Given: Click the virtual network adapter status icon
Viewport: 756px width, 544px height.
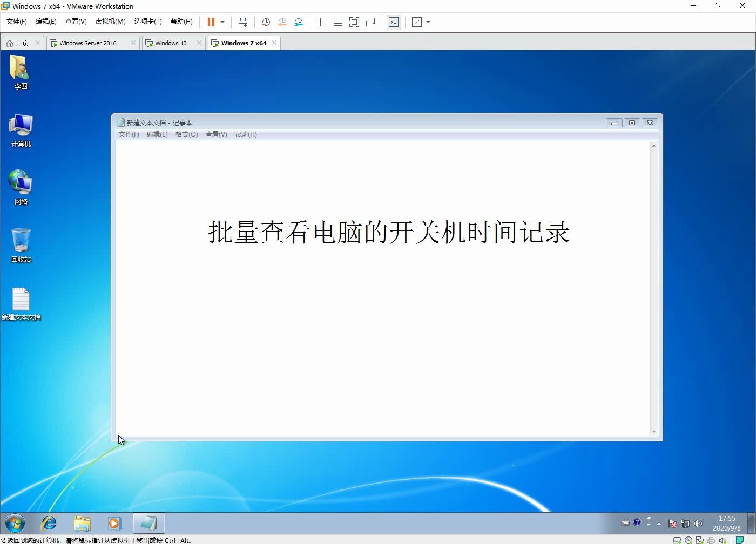Looking at the screenshot, I should tap(700, 540).
